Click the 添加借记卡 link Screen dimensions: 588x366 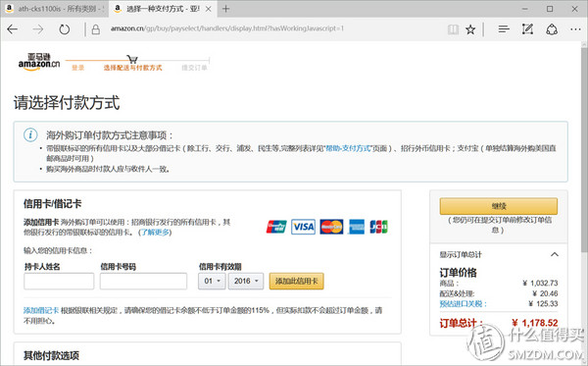pos(41,310)
